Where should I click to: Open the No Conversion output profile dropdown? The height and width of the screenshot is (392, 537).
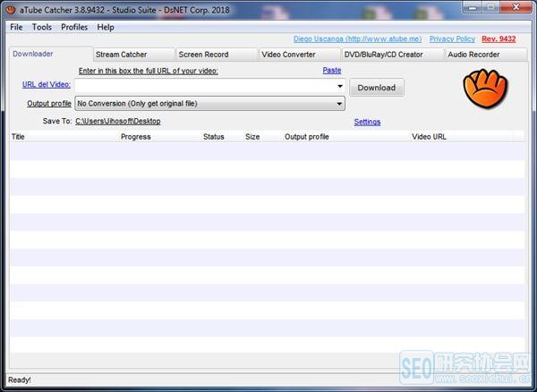point(210,104)
